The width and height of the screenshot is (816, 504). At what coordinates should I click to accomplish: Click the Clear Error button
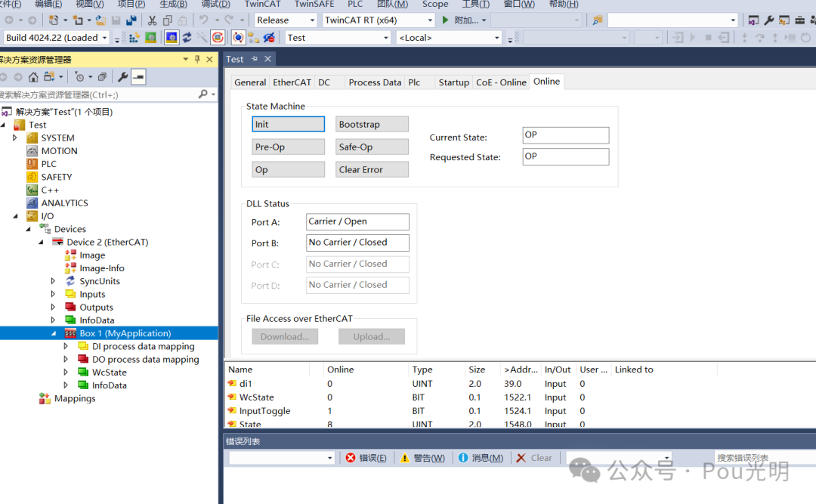tap(372, 169)
